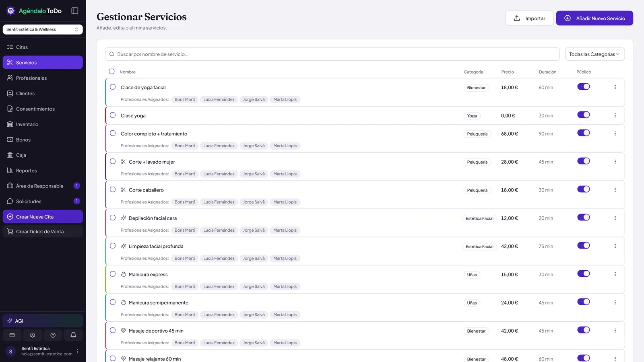Open account options next to Sentit Estètica
The height and width of the screenshot is (362, 644).
pos(78,351)
